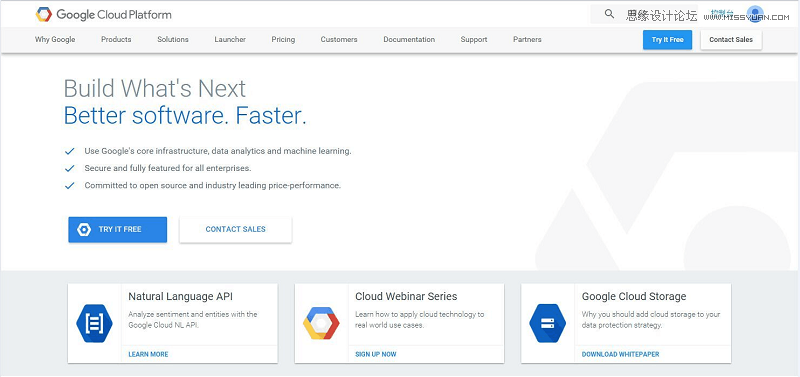
Task: Click the top Try It Free button
Action: click(667, 40)
